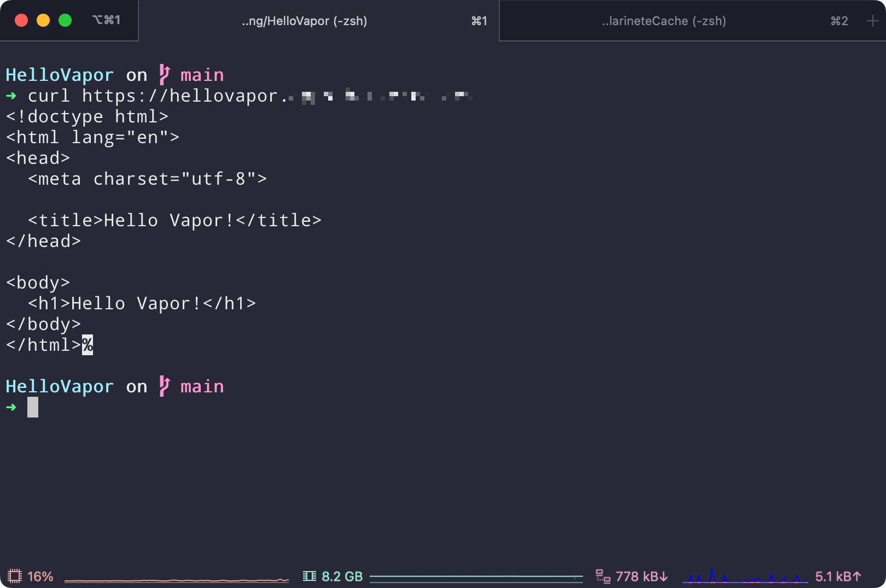Minimize the window with the yellow button
Image resolution: width=886 pixels, height=588 pixels.
pyautogui.click(x=43, y=20)
